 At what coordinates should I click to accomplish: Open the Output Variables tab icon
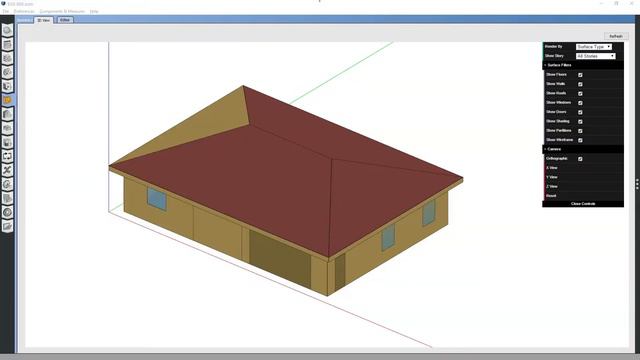(7, 170)
